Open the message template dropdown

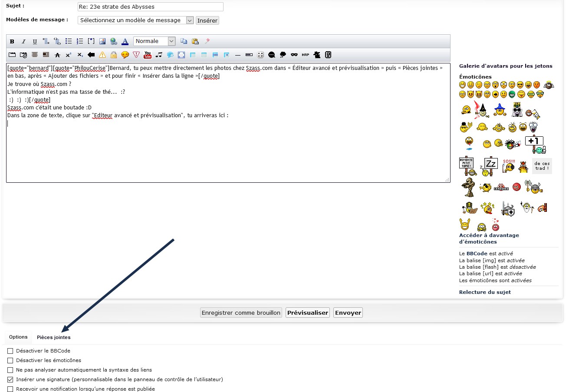pyautogui.click(x=135, y=20)
